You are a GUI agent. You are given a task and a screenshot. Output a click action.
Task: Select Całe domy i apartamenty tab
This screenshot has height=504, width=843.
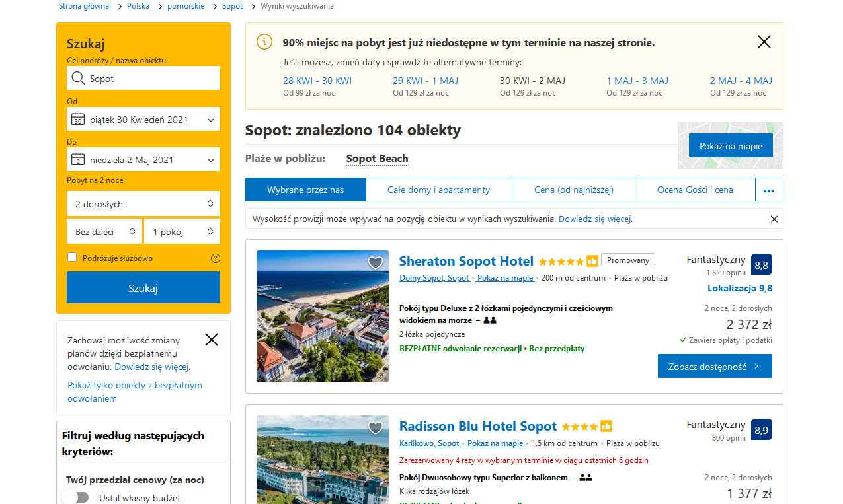[x=438, y=190]
